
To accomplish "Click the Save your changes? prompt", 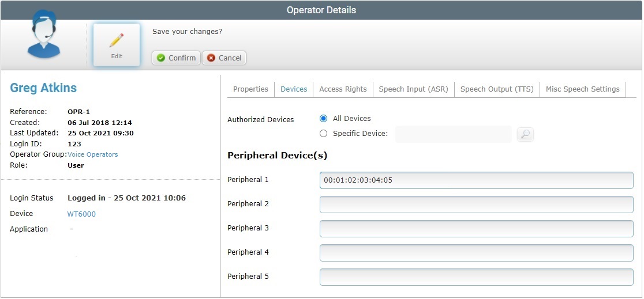I will pyautogui.click(x=188, y=32).
